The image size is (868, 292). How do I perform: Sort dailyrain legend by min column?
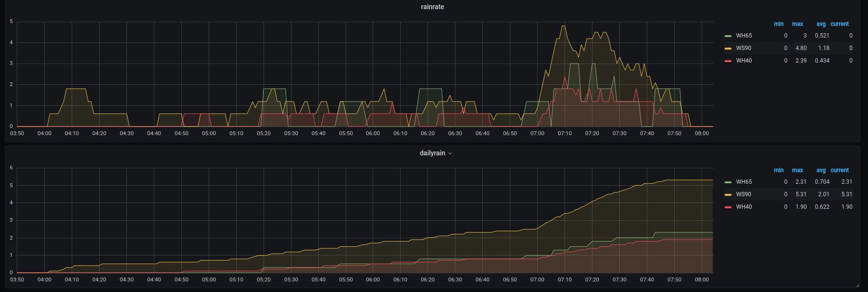779,170
